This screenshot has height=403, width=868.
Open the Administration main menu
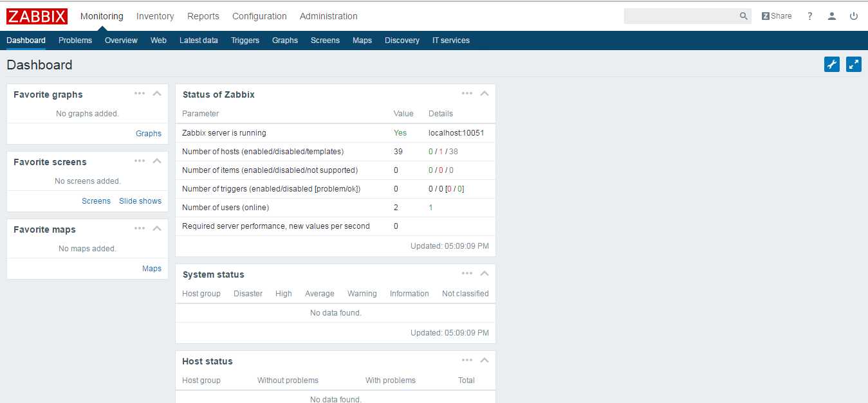tap(329, 16)
